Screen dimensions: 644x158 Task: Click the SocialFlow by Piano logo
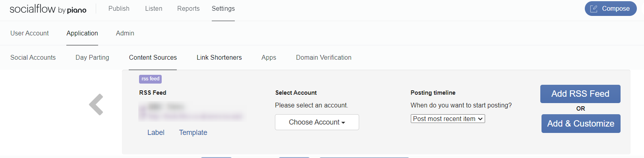[48, 9]
